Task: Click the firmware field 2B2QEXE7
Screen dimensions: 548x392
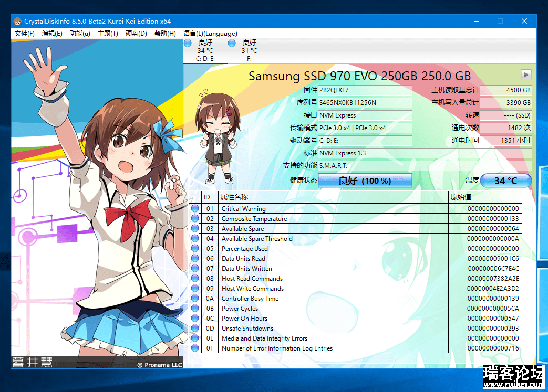Action: coord(365,90)
